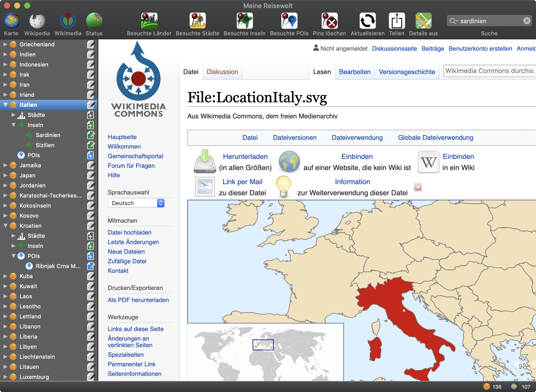Add a POI under Kroatien POIs
536x392 pixels.
coord(90,256)
